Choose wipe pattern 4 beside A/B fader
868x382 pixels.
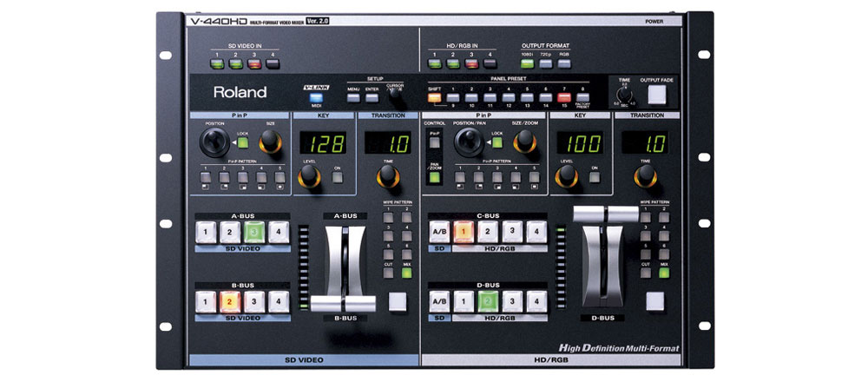click(406, 236)
